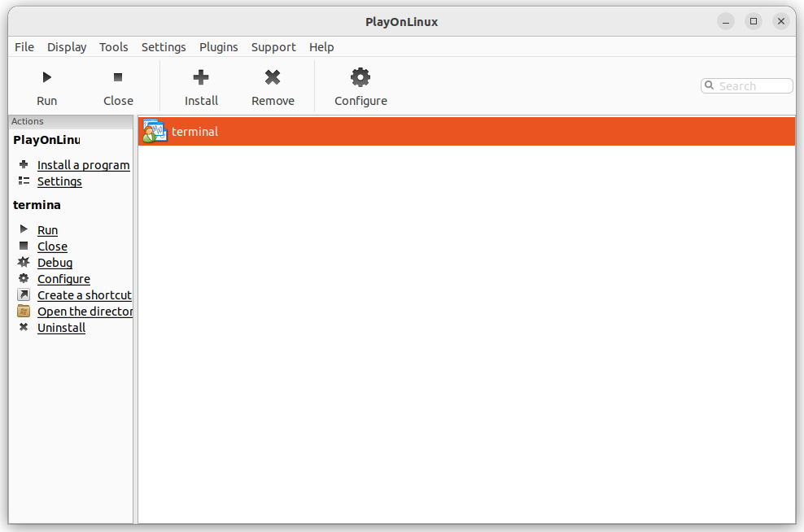Viewport: 804px width, 532px height.
Task: Click the Remove X icon in toolbar
Action: coord(273,77)
